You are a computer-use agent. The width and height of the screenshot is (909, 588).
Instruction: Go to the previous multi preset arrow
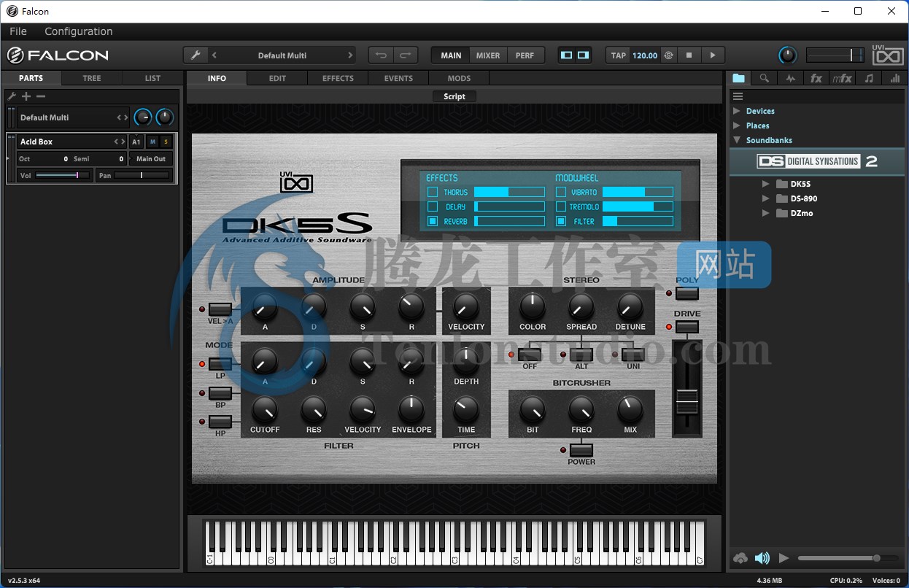[x=214, y=55]
